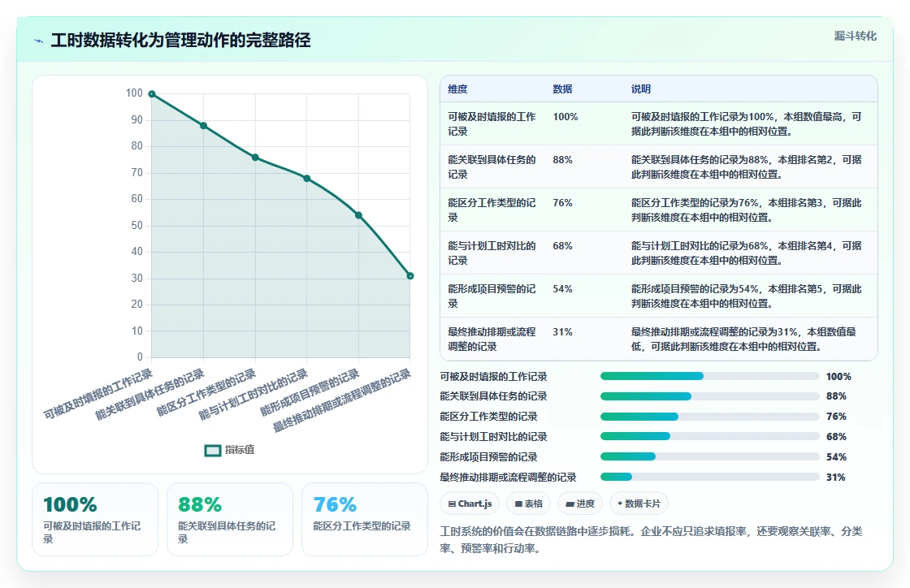The width and height of the screenshot is (910, 588).
Task: Click the 能关联到具体任务的记录 progress bar
Action: click(x=710, y=396)
